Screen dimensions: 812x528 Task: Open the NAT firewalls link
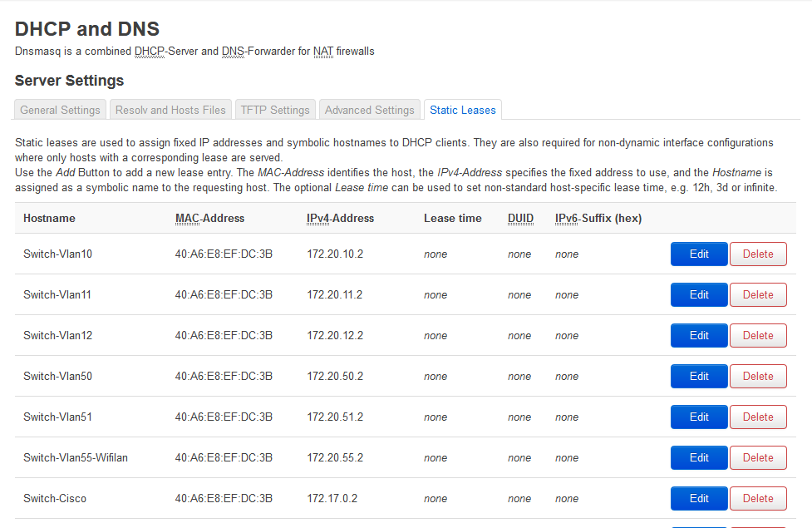[x=322, y=51]
